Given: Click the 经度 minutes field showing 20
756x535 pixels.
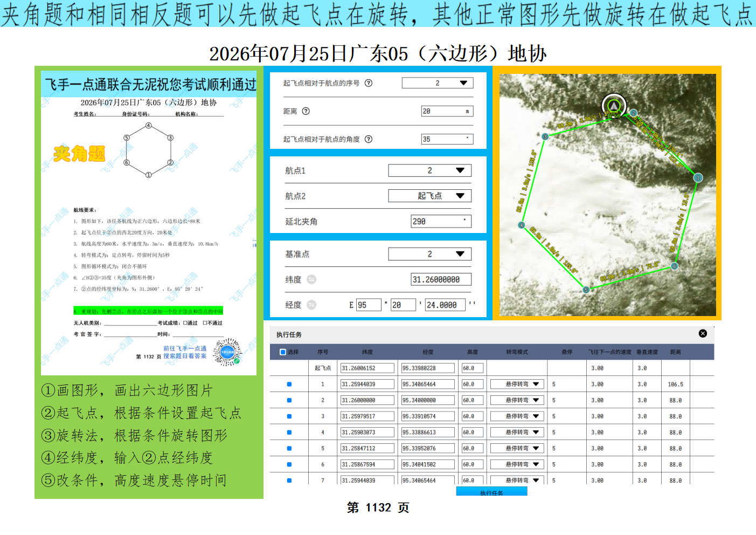Looking at the screenshot, I should [x=403, y=305].
